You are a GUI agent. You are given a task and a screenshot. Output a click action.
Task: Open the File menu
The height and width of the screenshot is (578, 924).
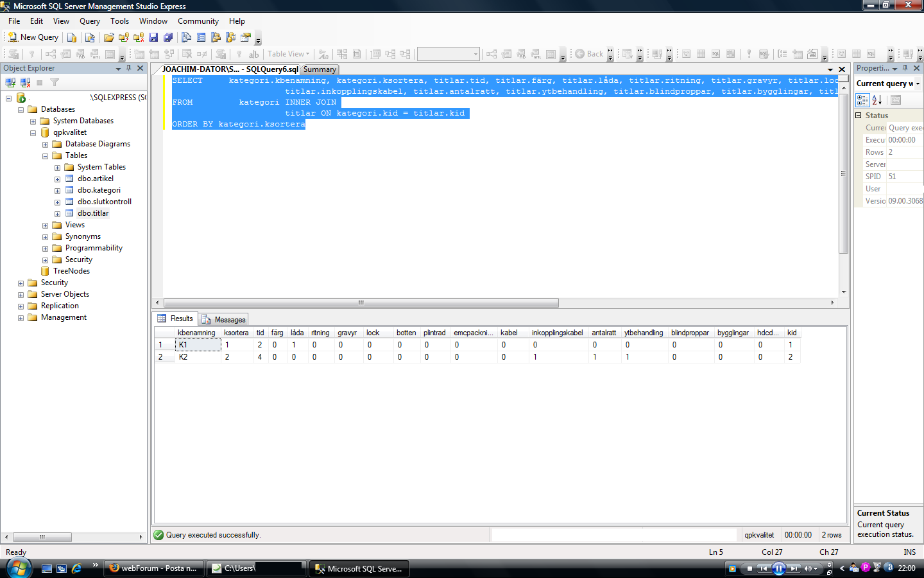coord(14,21)
